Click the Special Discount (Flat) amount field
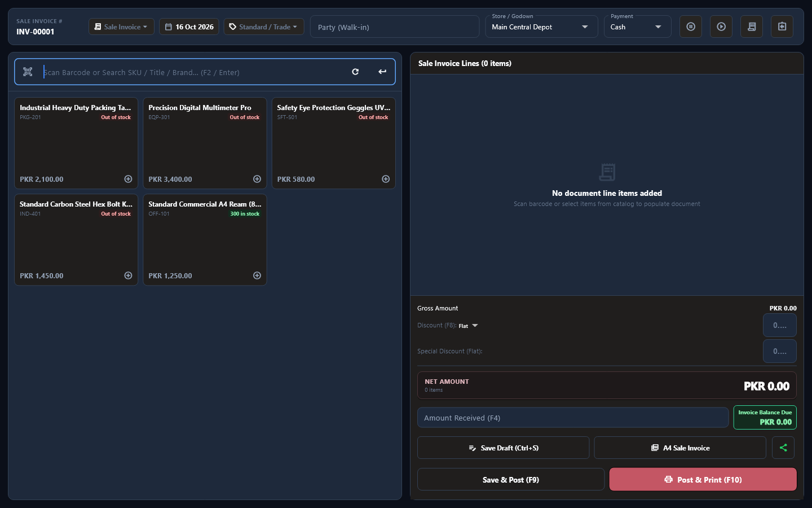Viewport: 812px width, 508px height. 780,351
